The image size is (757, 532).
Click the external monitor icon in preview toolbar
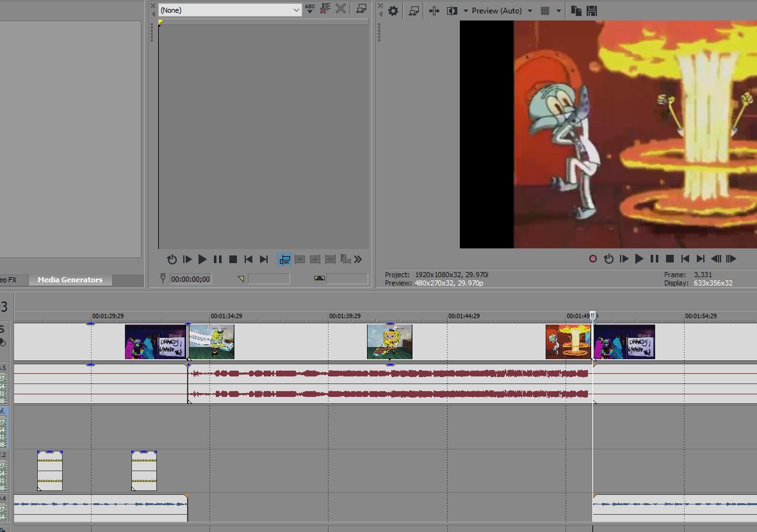coord(414,11)
